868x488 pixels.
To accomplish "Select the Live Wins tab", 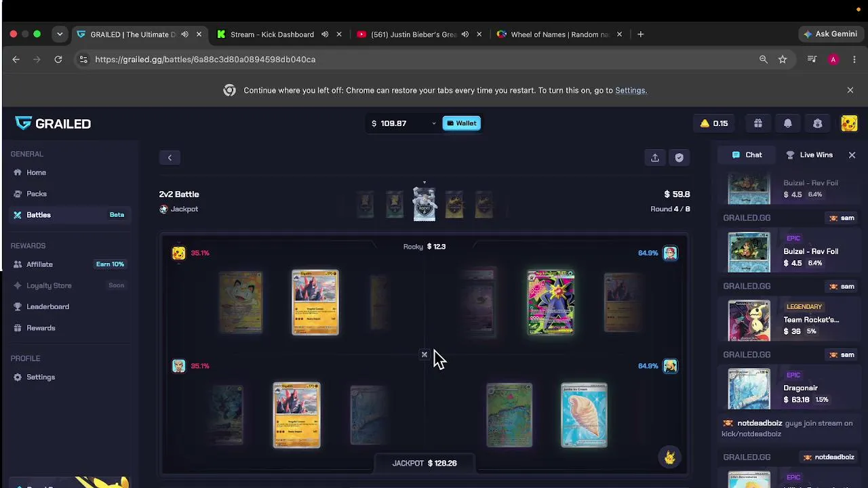I will point(810,155).
